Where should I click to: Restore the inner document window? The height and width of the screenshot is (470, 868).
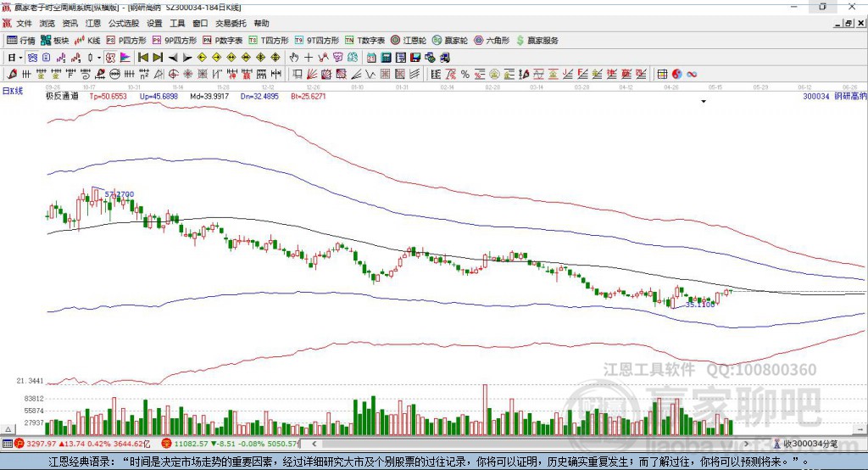[849, 23]
